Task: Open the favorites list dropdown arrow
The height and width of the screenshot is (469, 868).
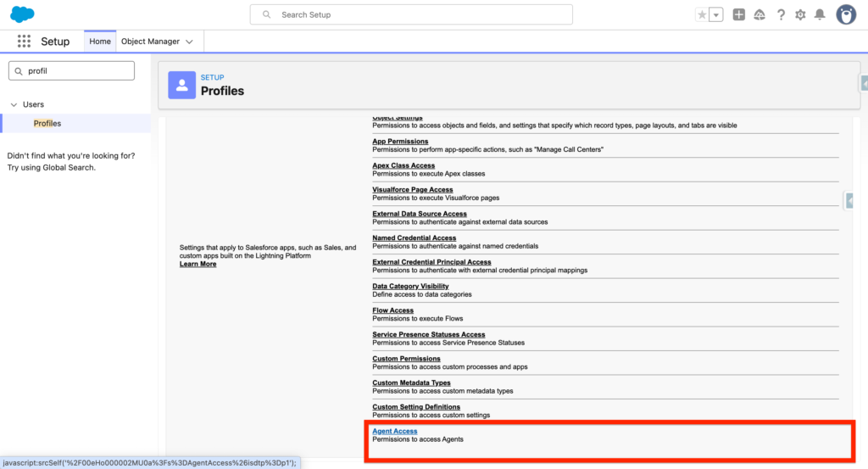Action: [x=716, y=14]
